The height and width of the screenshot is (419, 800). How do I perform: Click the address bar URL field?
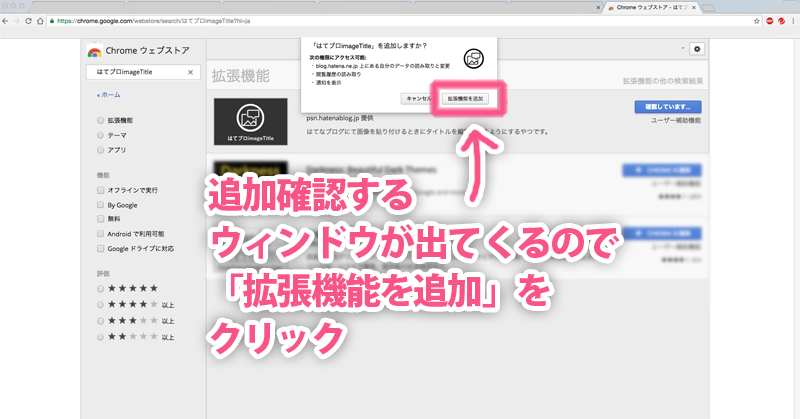click(x=398, y=21)
